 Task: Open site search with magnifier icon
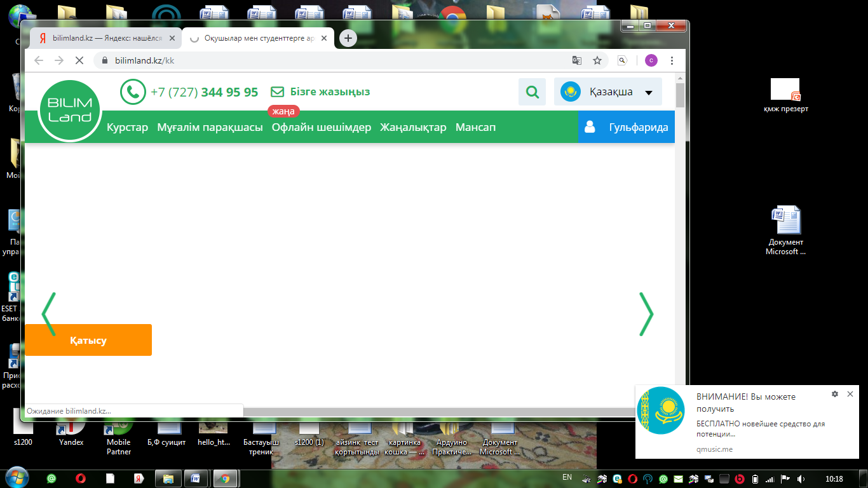(x=532, y=92)
